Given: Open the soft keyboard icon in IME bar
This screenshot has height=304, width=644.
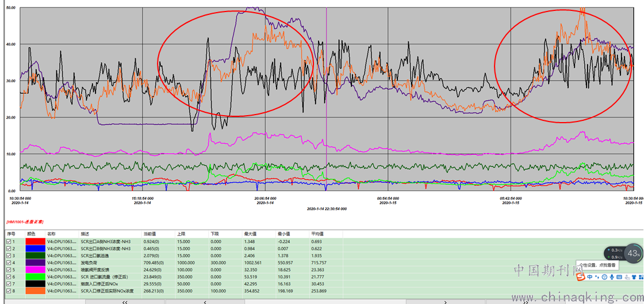Looking at the screenshot, I should [619, 277].
